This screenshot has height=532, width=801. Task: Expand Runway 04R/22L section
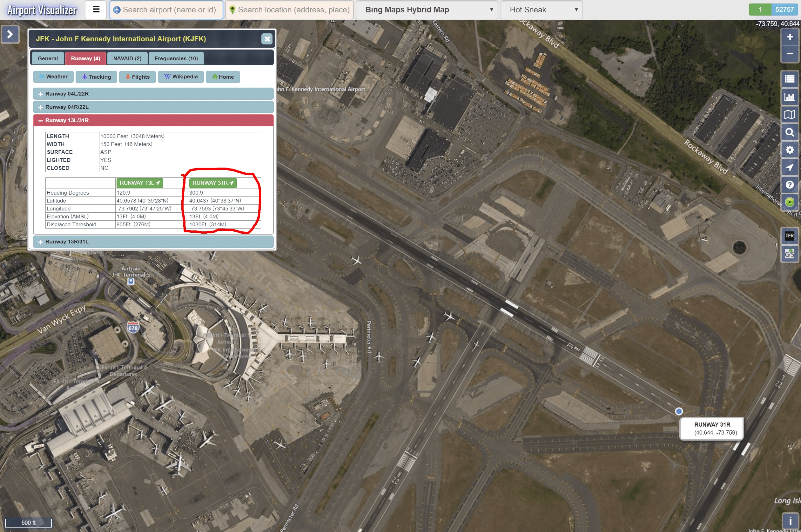[153, 107]
